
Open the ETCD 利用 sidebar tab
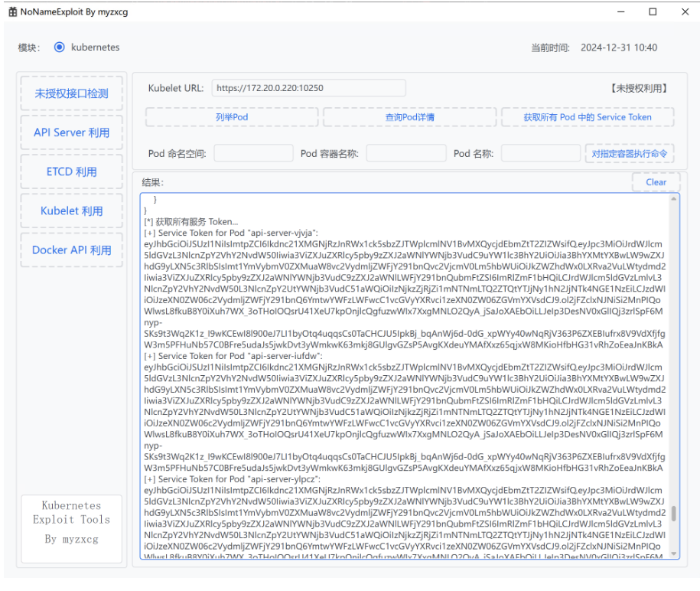pos(71,172)
